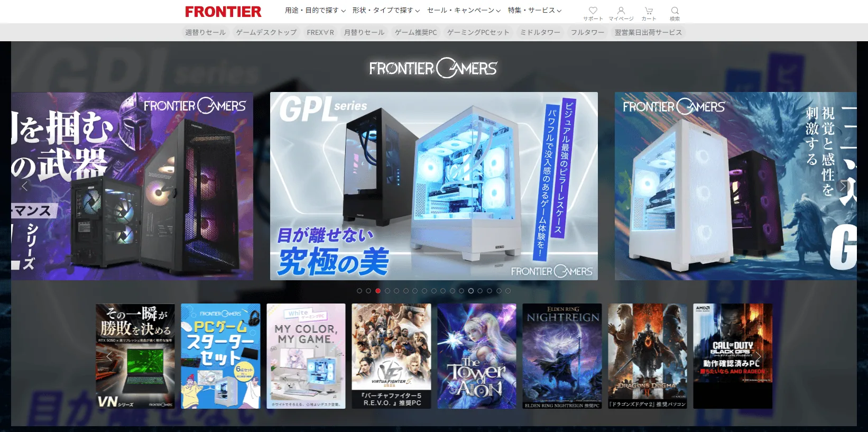Screen dimensions: 868x432
Task: Open ELDEN RING NIGHTREIGN thumbnail
Action: (x=562, y=356)
